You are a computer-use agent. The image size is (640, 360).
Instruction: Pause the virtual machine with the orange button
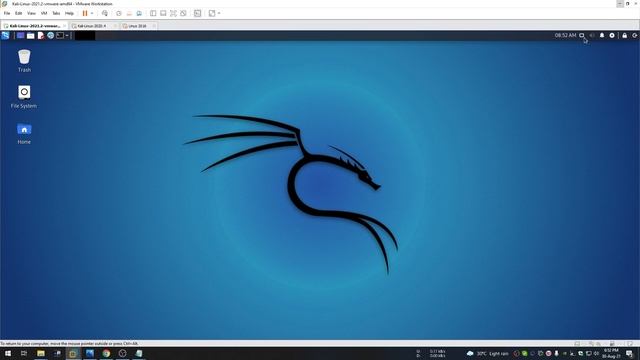(85, 13)
